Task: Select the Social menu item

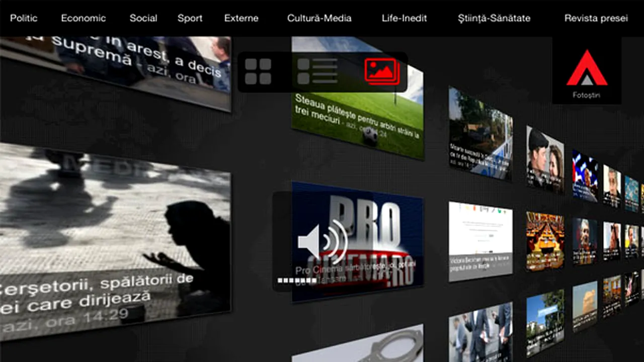Action: click(143, 18)
